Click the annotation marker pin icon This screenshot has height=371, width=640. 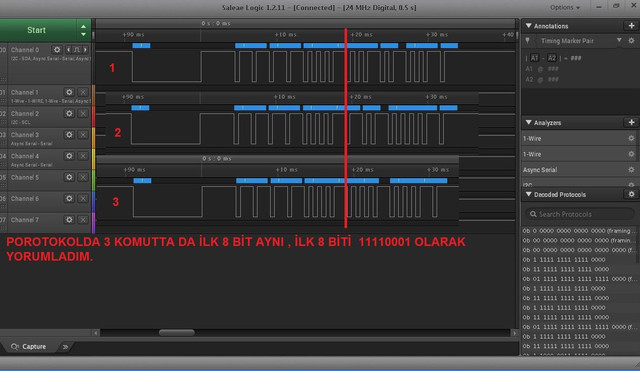pos(527,41)
